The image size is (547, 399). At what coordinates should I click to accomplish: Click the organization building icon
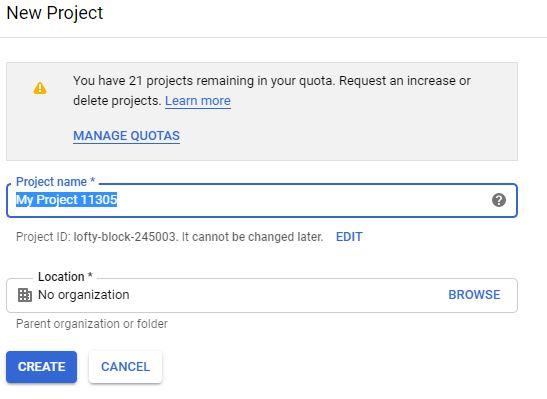pyautogui.click(x=25, y=295)
